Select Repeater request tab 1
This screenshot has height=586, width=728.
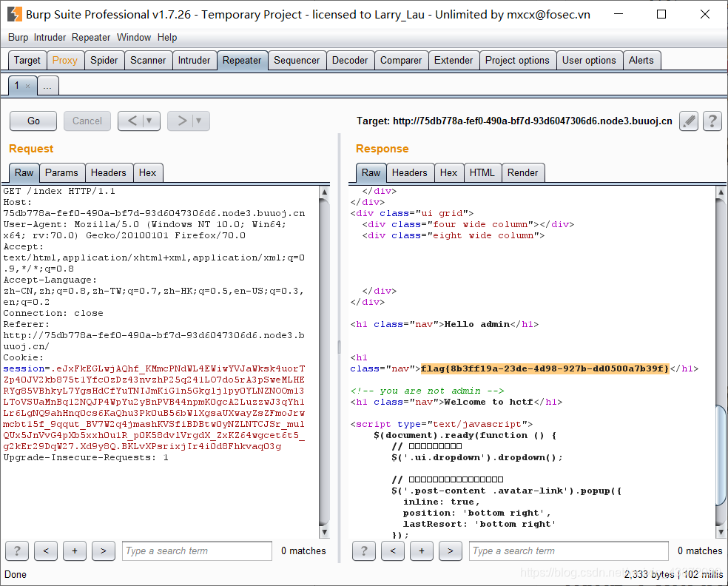17,85
